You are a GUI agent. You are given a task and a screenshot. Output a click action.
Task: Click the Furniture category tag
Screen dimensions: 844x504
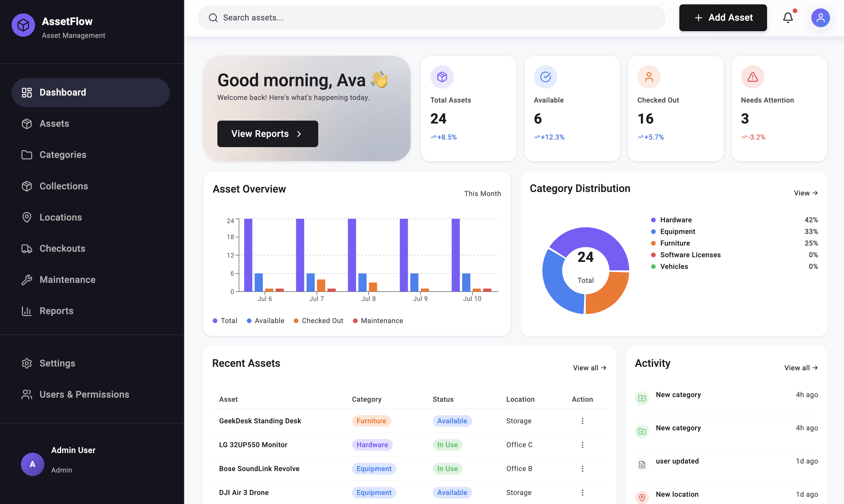click(371, 421)
